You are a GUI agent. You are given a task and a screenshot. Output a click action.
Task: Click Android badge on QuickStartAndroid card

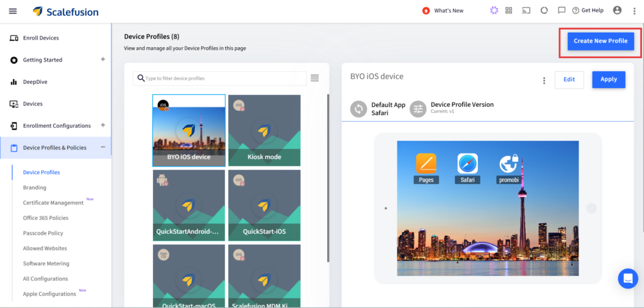[x=163, y=180]
